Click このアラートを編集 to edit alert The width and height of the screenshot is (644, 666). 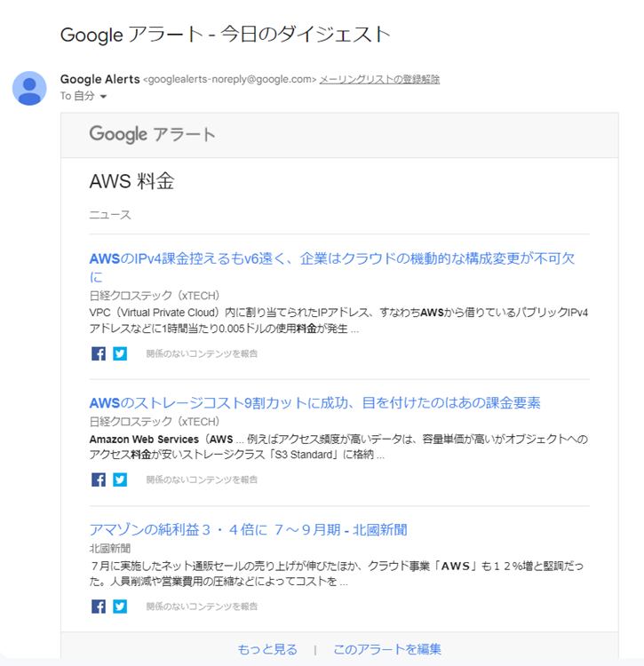[386, 649]
